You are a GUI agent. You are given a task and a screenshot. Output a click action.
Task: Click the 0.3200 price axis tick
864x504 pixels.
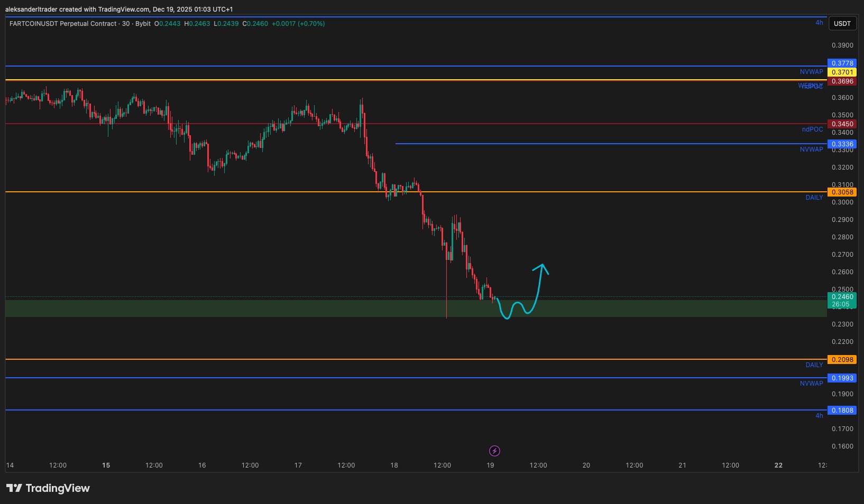click(842, 167)
